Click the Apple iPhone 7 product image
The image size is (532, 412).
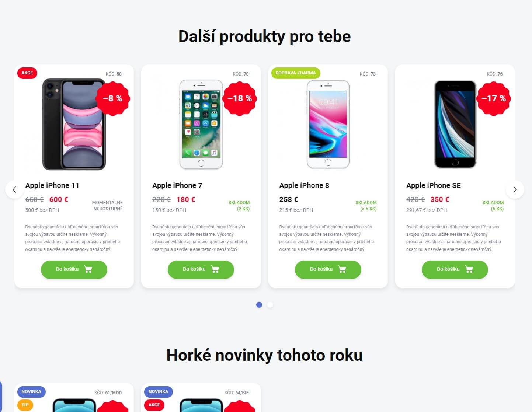coord(201,125)
